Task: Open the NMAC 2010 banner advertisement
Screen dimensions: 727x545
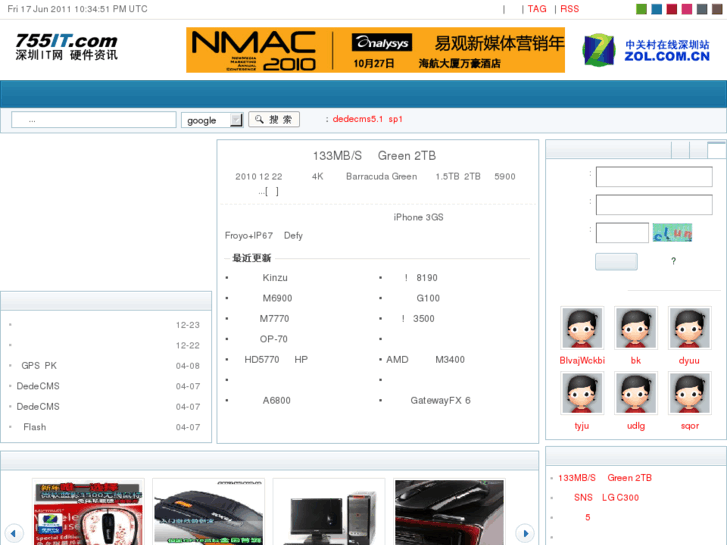Action: point(375,50)
